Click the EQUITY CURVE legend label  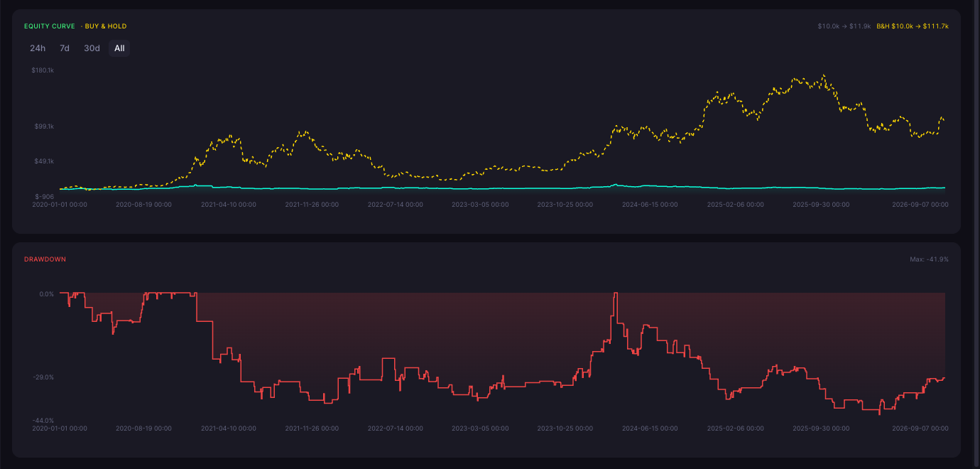pos(50,26)
